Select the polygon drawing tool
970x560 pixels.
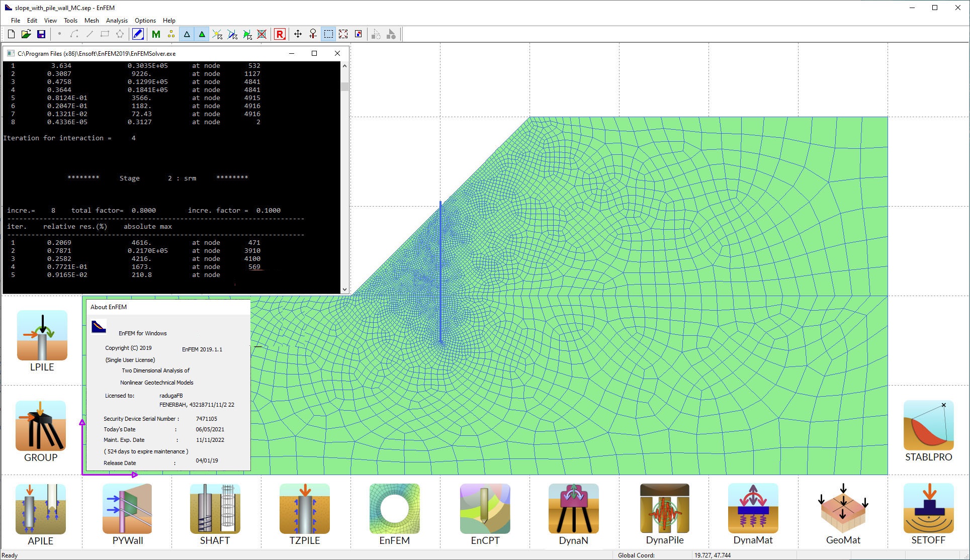pos(120,34)
